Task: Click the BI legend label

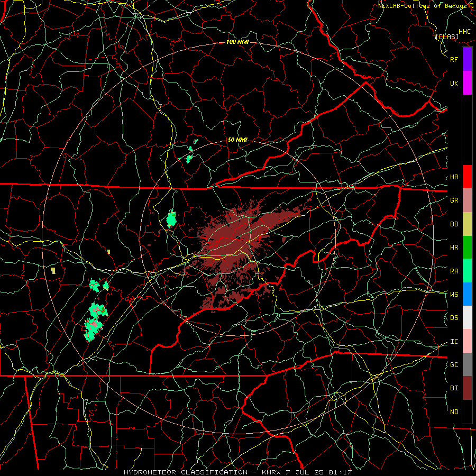Action: pyautogui.click(x=454, y=388)
